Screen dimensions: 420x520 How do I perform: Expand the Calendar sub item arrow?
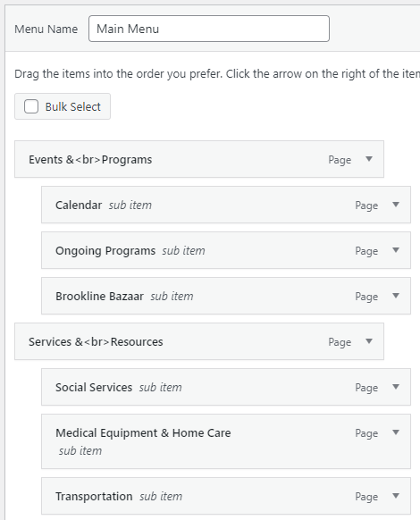tap(396, 205)
